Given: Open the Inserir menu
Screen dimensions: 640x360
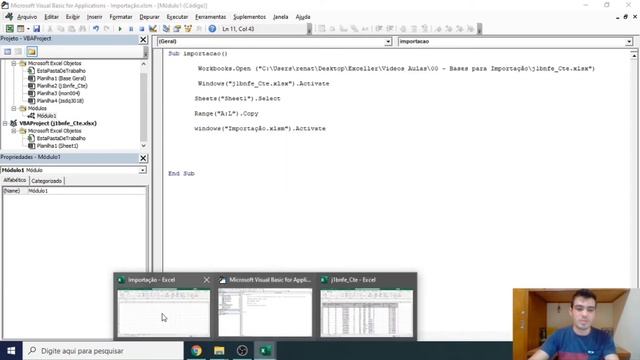Looking at the screenshot, I should [94, 17].
